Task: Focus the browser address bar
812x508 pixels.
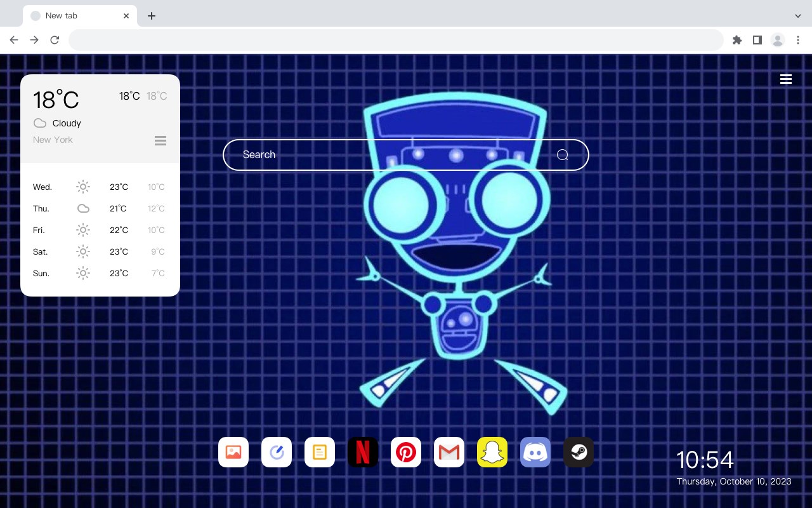Action: (x=396, y=40)
